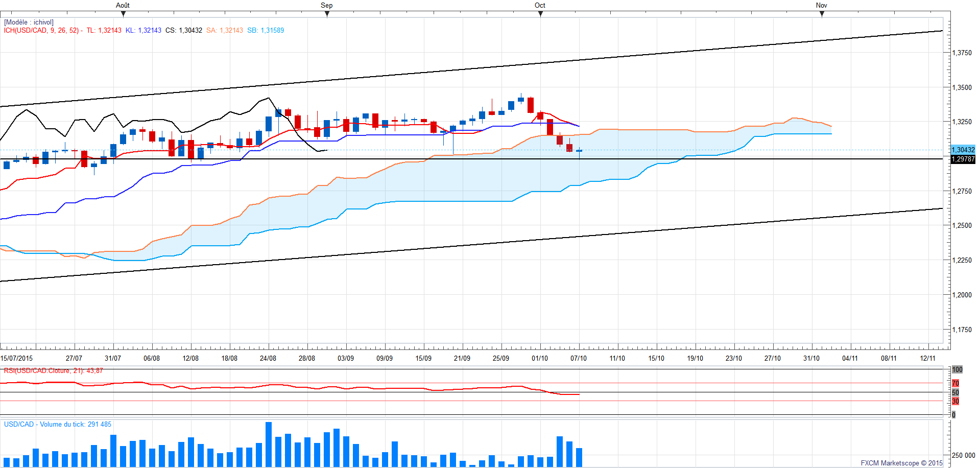
Task: Click the RSI 30 oversold level marker
Action: [955, 401]
